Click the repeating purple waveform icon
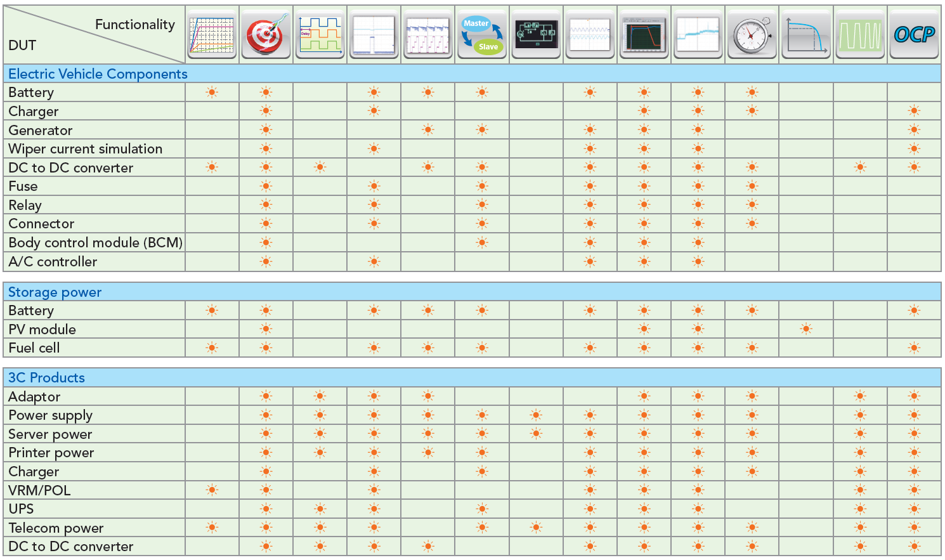Viewport: 945px width, 560px height. [427, 35]
